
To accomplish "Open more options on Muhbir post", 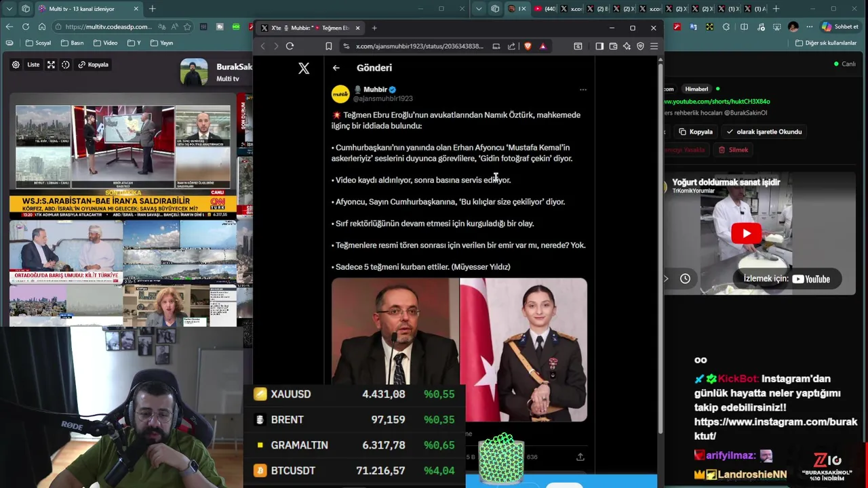I will 583,89.
